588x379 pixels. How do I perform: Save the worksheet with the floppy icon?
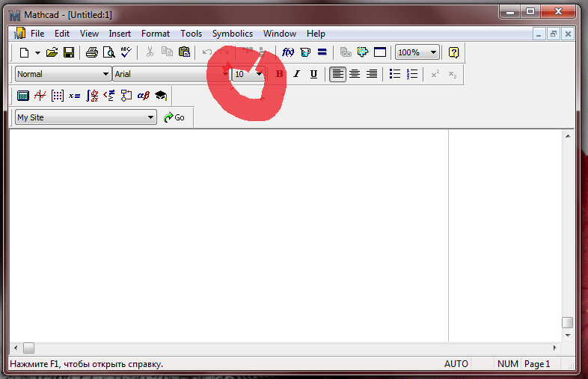[x=69, y=52]
